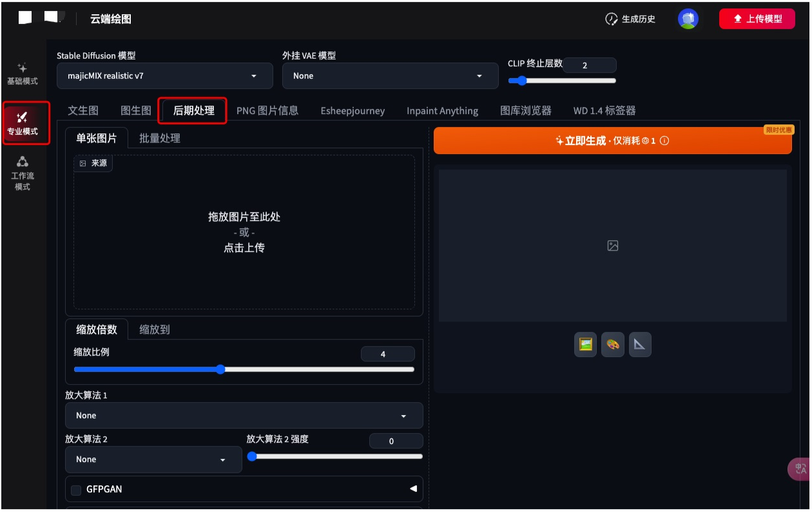Click the paint palette icon below the preview

pos(612,345)
